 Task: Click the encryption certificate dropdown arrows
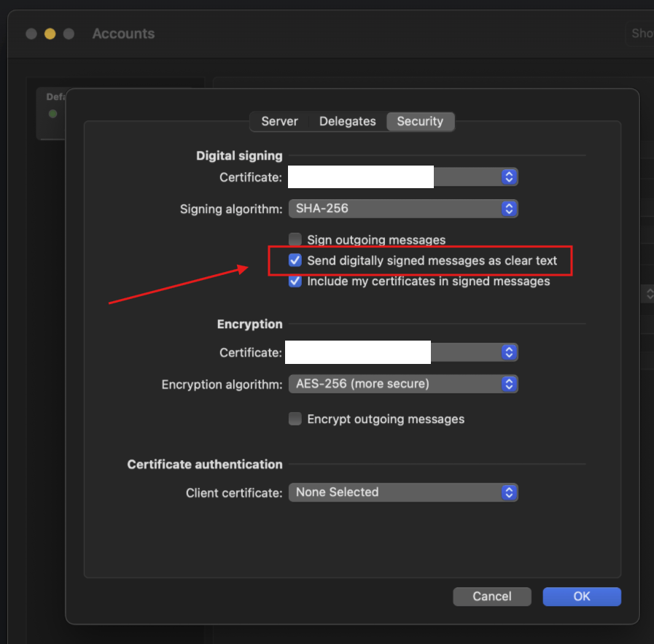click(509, 352)
